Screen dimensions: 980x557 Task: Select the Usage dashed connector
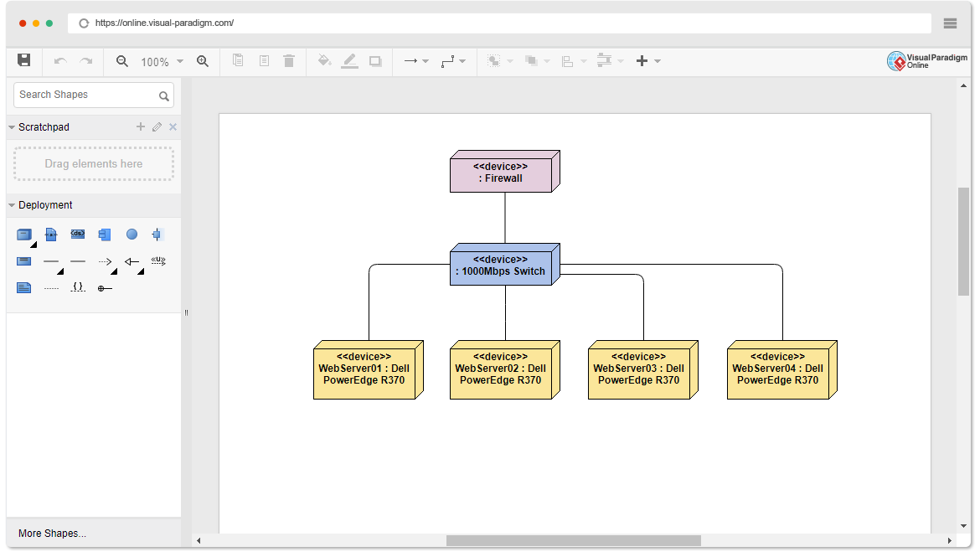[158, 261]
